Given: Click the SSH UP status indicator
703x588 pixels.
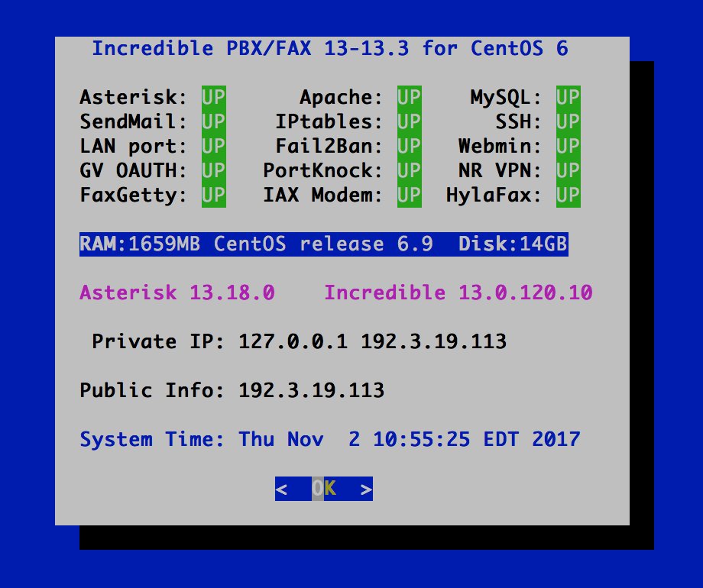Looking at the screenshot, I should coord(568,122).
